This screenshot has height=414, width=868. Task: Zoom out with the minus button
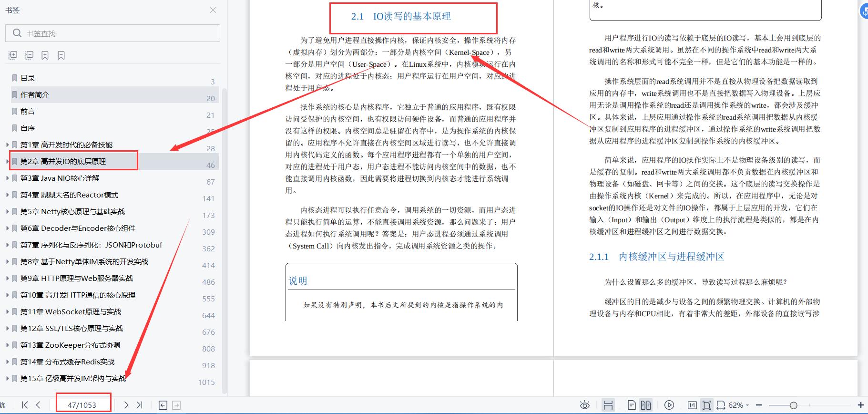(x=759, y=405)
